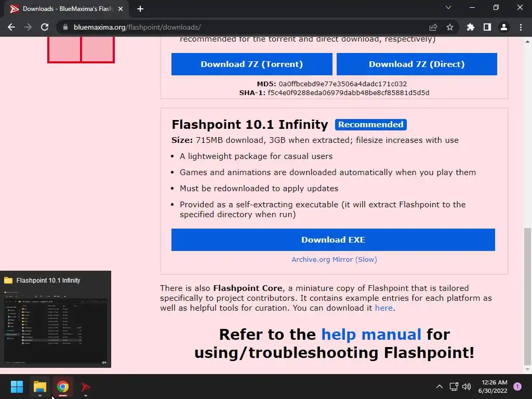Share this page from the address bar

433,27
